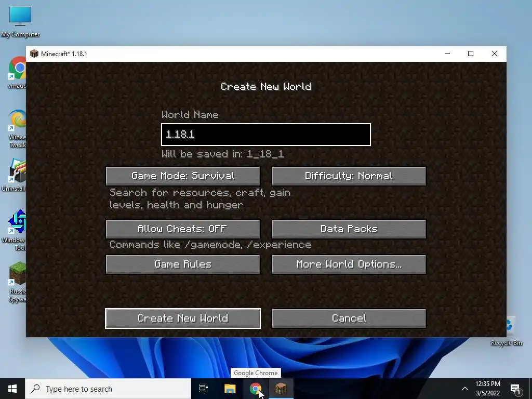Screen dimensions: 532x399
Task: Open Task View from the taskbar
Action: click(x=204, y=389)
